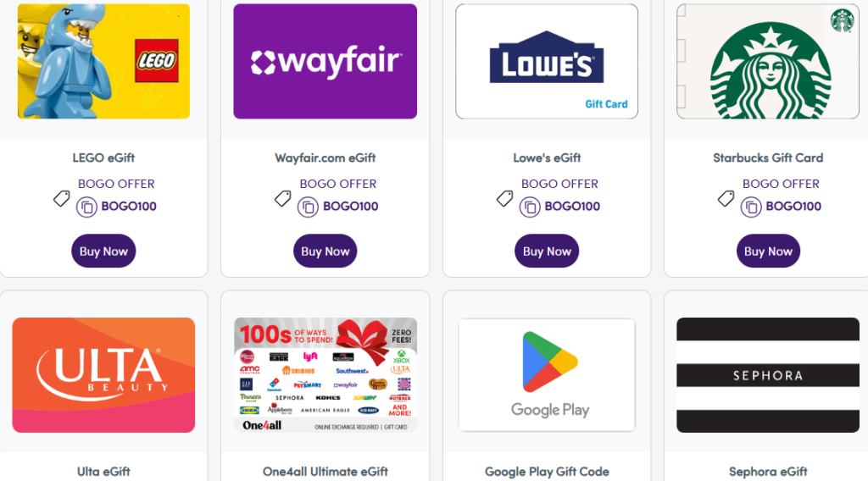Click Buy Now for Starbucks Gift Card
Screen dimensions: 868x481
[768, 251]
